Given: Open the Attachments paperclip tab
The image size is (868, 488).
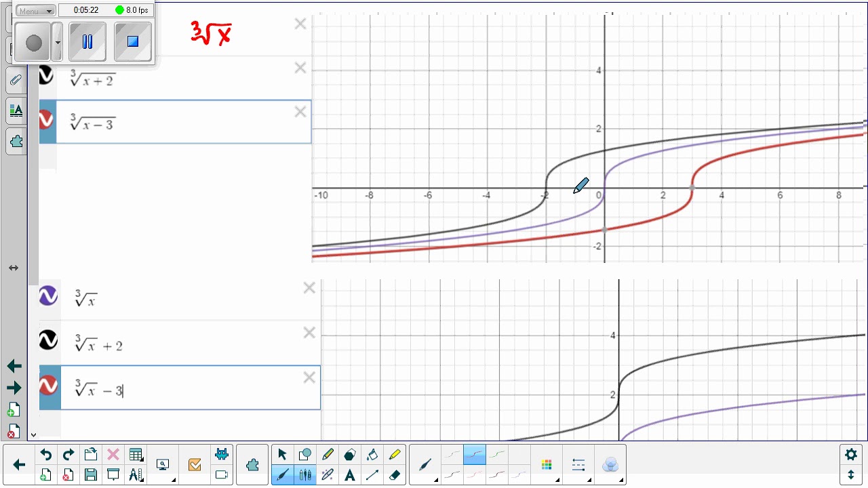Looking at the screenshot, I should (x=16, y=80).
